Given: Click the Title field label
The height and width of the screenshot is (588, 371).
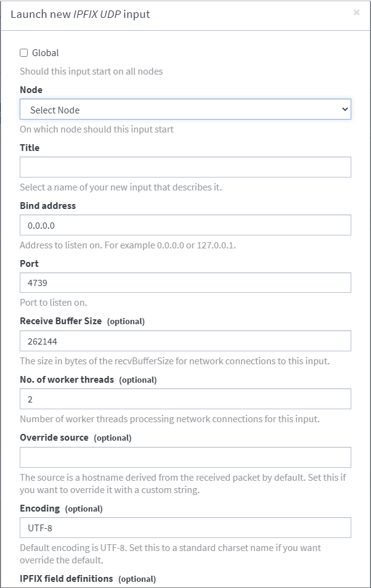Looking at the screenshot, I should 30,148.
